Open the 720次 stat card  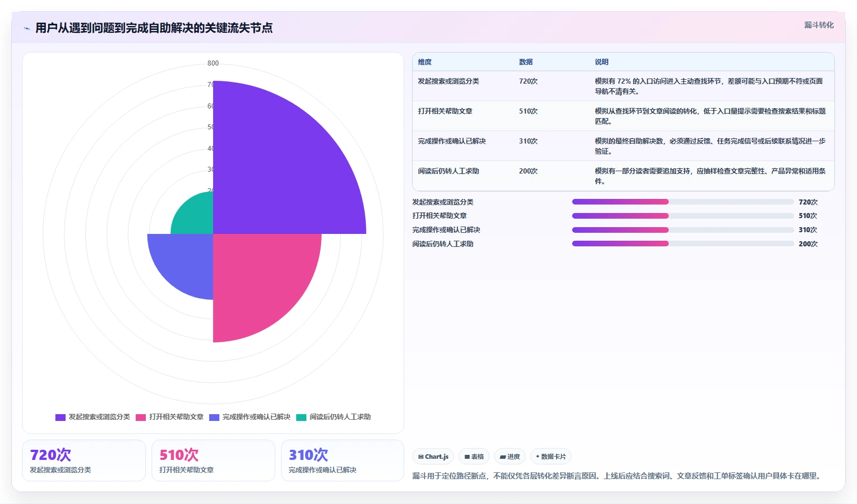tap(84, 460)
